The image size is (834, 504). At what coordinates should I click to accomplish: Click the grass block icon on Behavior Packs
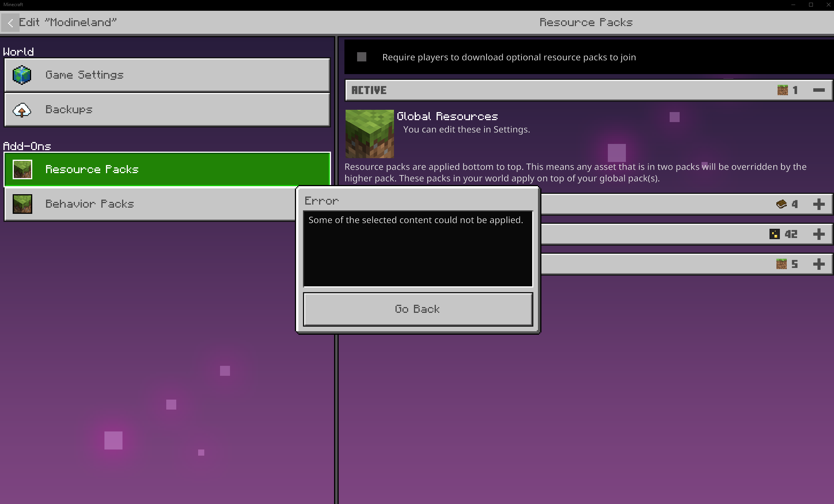point(22,204)
